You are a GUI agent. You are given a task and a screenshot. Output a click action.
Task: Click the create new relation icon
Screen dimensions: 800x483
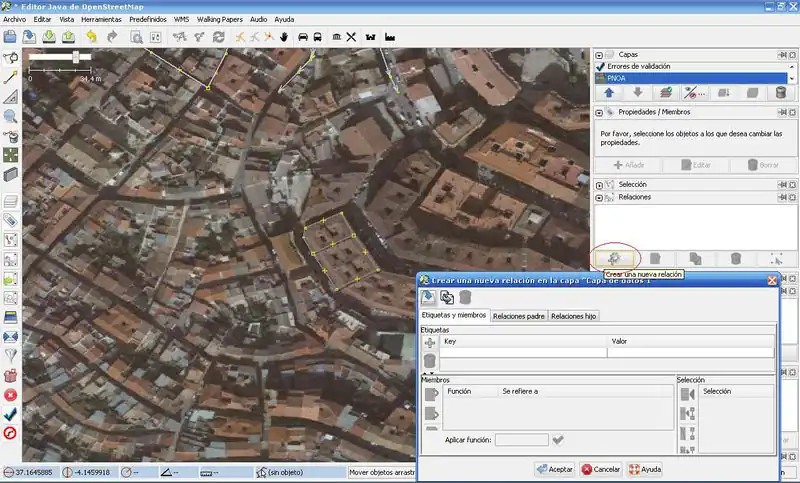(614, 258)
